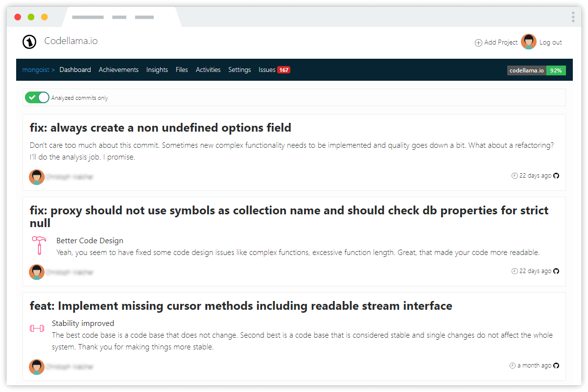Open the Achievements tab
The width and height of the screenshot is (588, 392).
118,70
